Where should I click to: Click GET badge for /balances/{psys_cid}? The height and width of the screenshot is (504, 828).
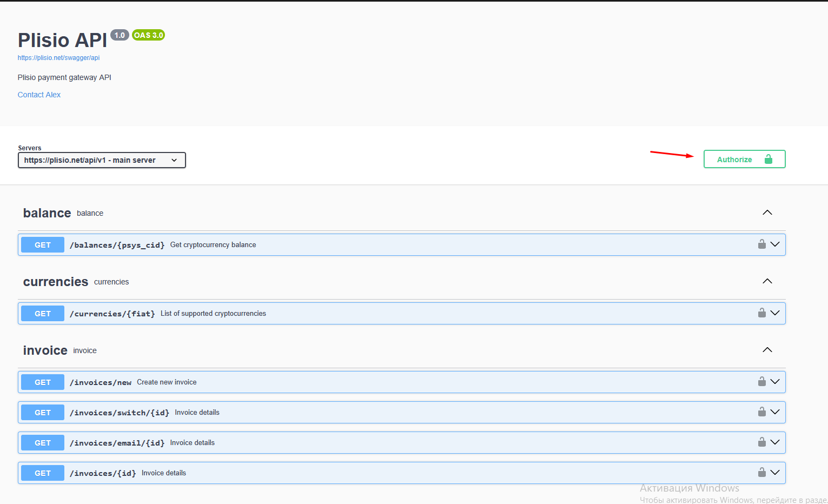point(43,245)
